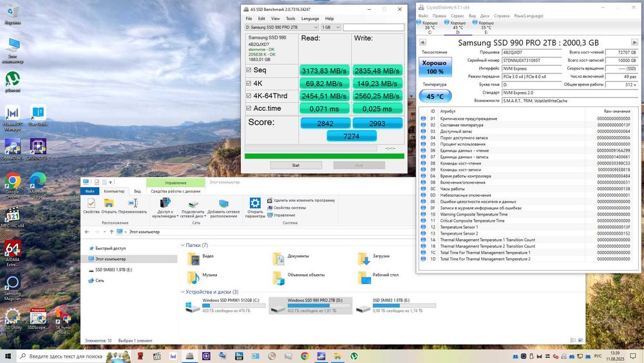Select E: disk tab in CrystalDiskInfo

click(486, 27)
